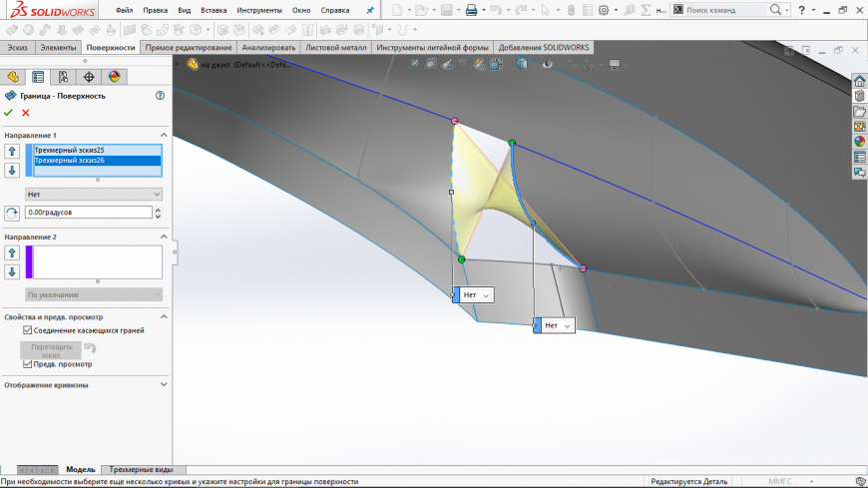Open the Display Style cube icon
The width and height of the screenshot is (868, 488).
(522, 65)
